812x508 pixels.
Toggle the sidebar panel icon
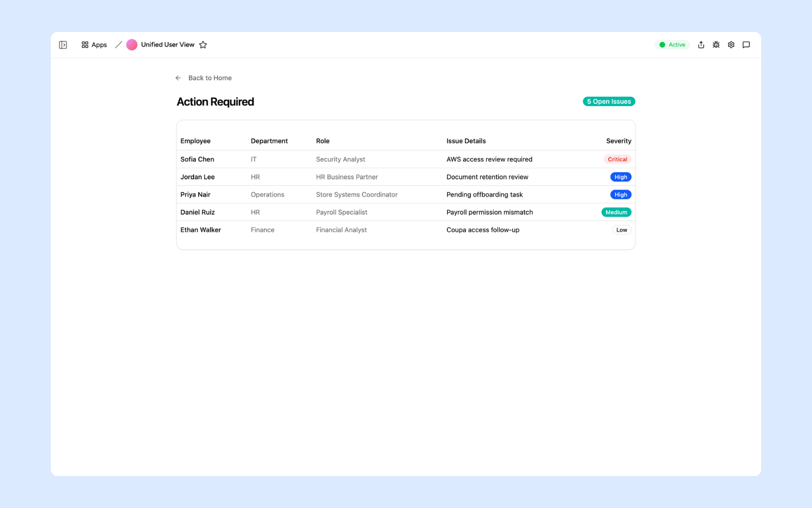coord(63,45)
